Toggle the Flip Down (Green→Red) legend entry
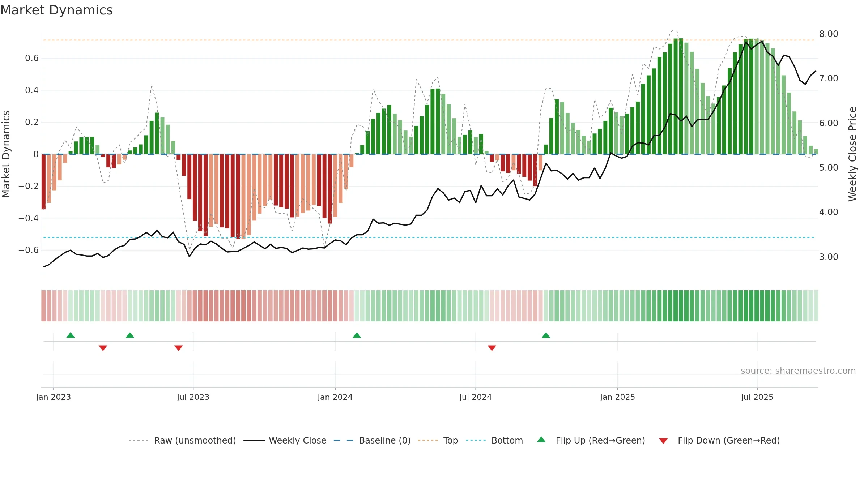Screen dimensions: 868x488 coord(719,440)
